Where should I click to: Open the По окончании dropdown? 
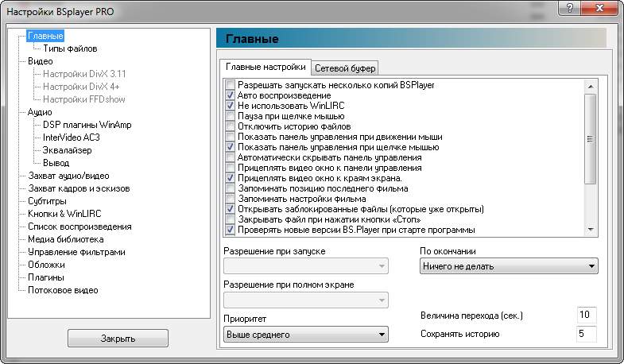[509, 266]
